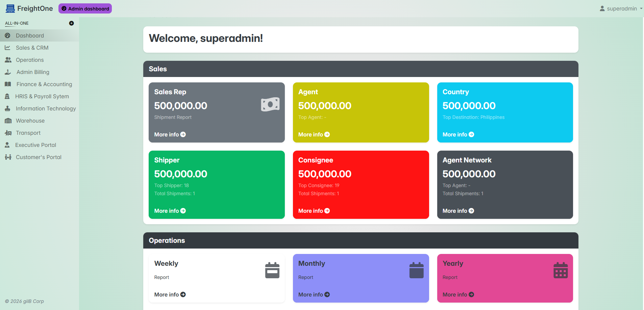Open HRIS & Payroll System menu item
644x310 pixels.
42,97
